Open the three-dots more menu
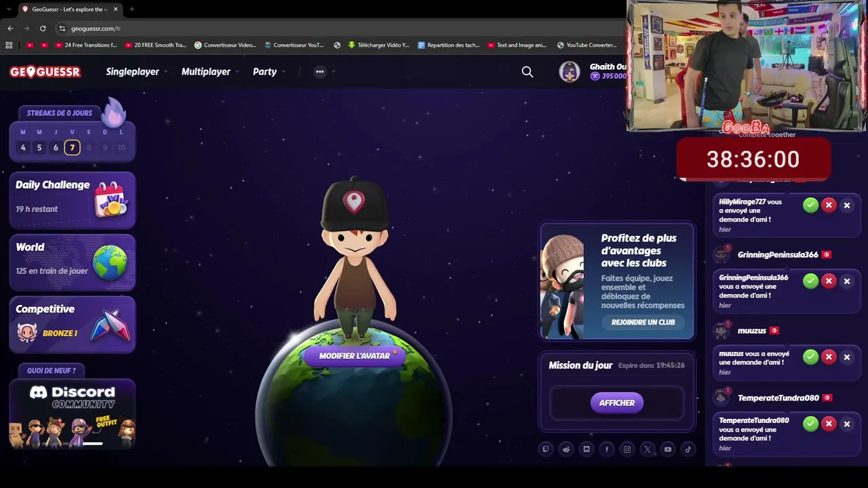Screen dimensions: 868x488 pos(320,72)
